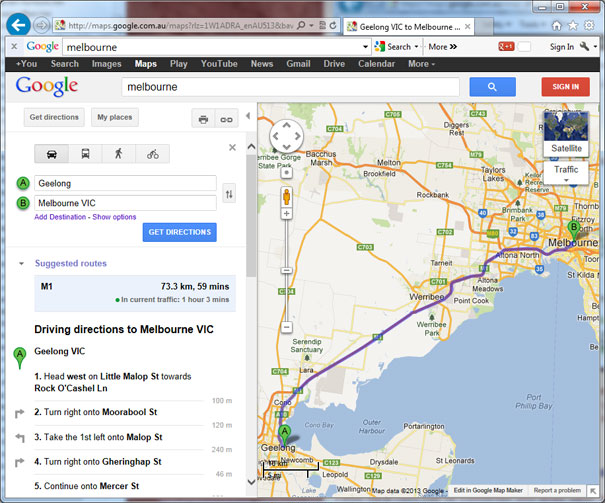Image resolution: width=605 pixels, height=503 pixels.
Task: Click the map pan control
Action: [286, 136]
